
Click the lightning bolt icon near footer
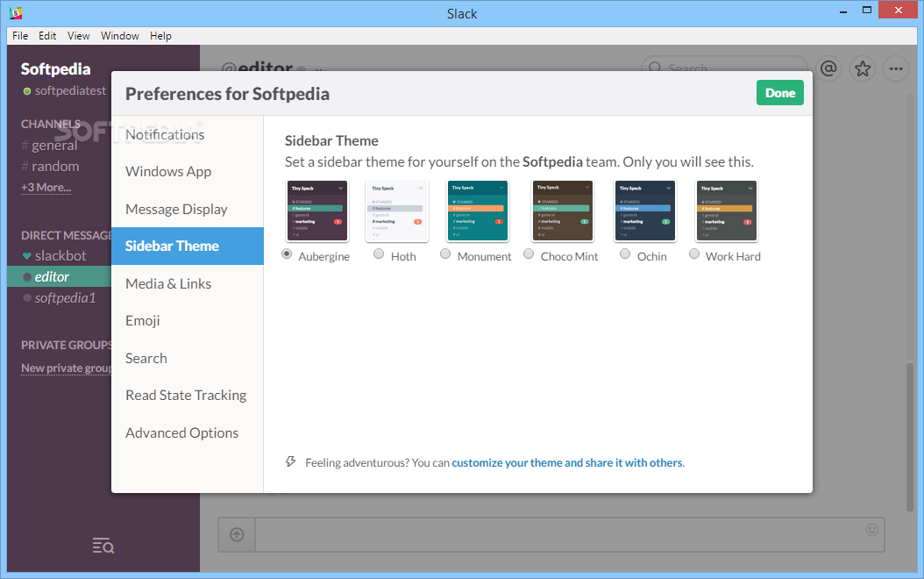pyautogui.click(x=290, y=461)
